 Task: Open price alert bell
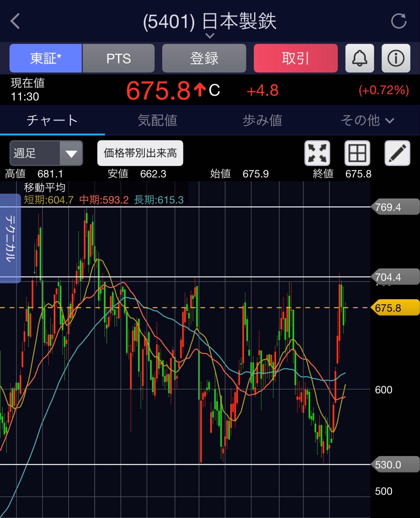click(x=360, y=58)
